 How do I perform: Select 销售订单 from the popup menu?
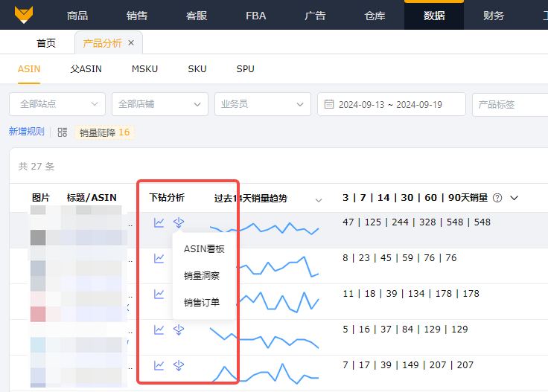tap(202, 302)
